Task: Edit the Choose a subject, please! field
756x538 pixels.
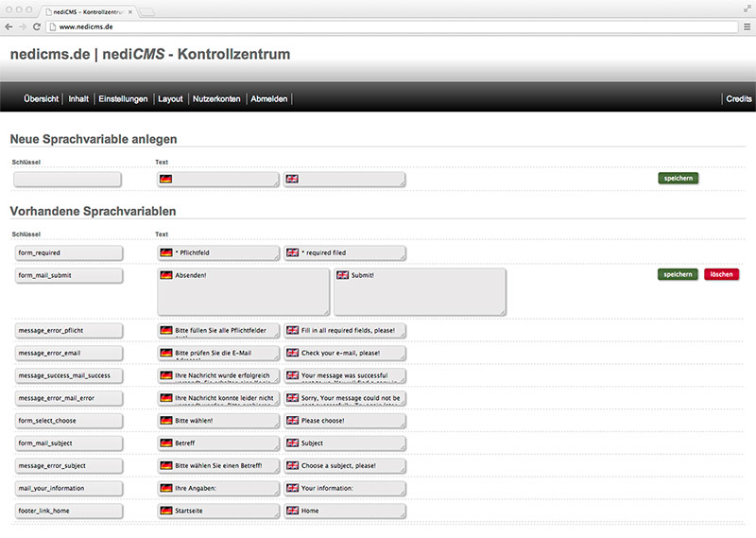Action: click(x=345, y=466)
